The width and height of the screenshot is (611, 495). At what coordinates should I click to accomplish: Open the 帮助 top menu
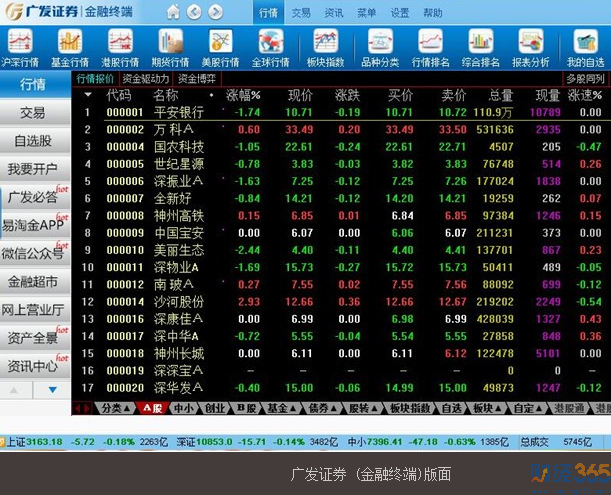tap(433, 13)
